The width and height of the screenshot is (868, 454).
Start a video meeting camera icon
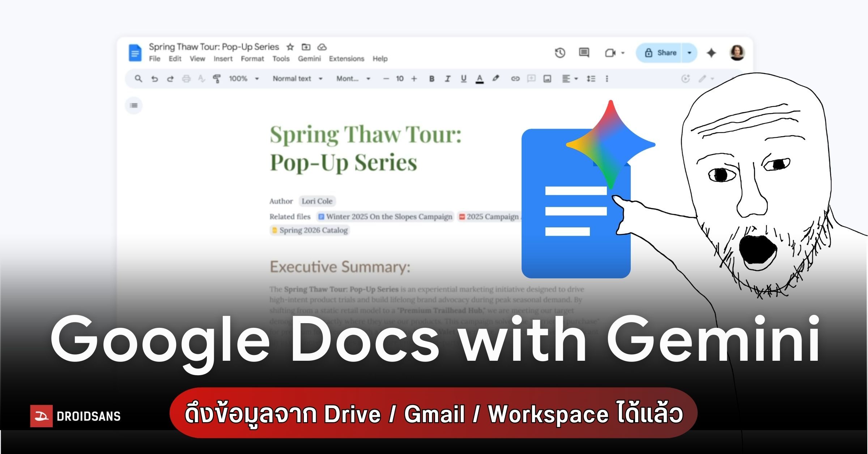click(610, 53)
